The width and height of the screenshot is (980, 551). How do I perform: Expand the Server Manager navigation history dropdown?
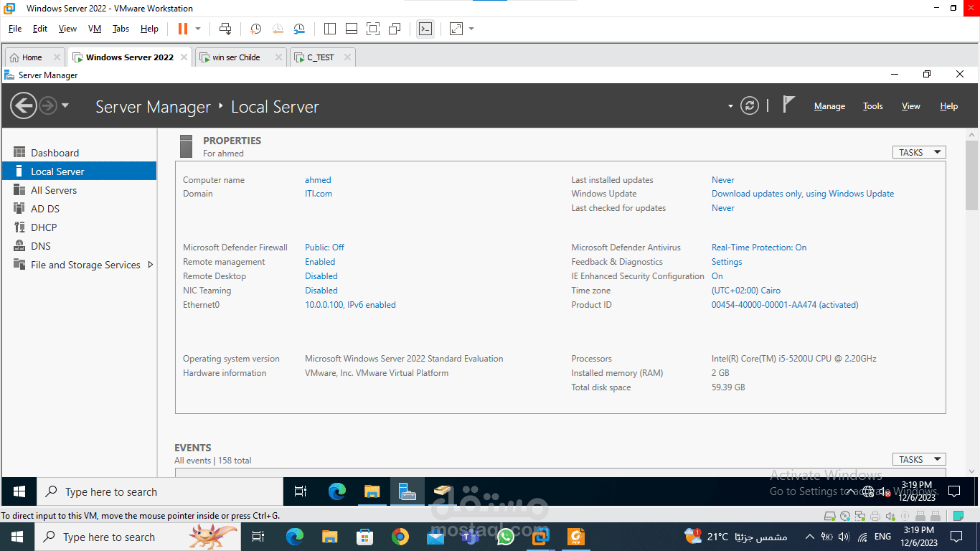coord(65,105)
